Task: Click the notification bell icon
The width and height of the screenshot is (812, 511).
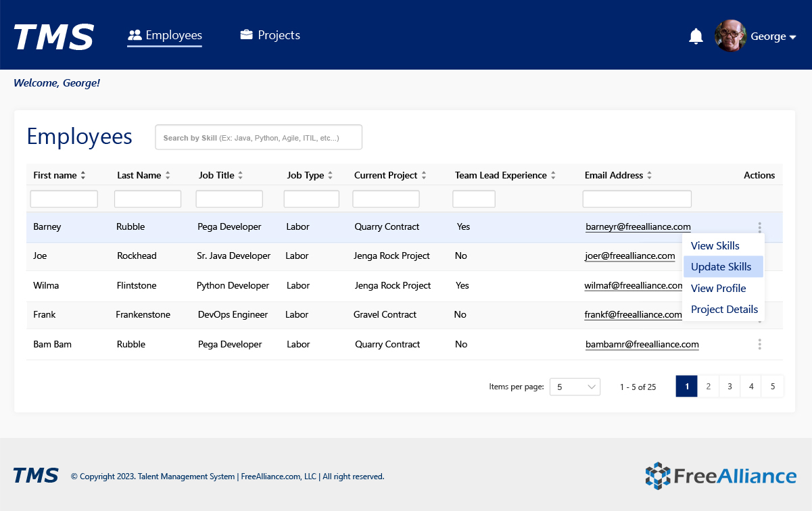Action: (x=696, y=36)
